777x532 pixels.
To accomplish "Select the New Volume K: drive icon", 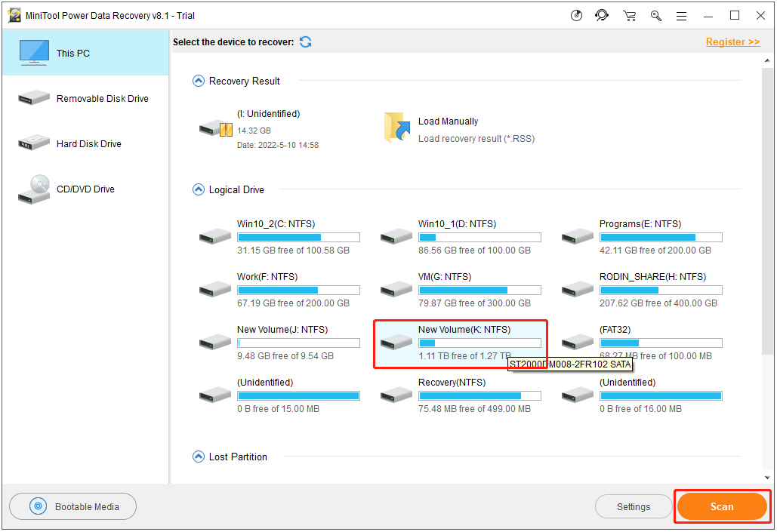I will (x=396, y=342).
